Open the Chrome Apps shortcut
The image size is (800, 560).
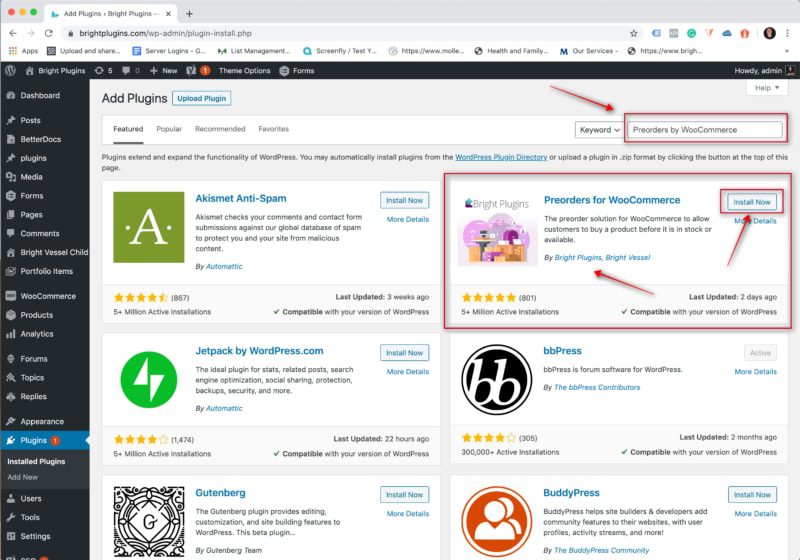(23, 51)
